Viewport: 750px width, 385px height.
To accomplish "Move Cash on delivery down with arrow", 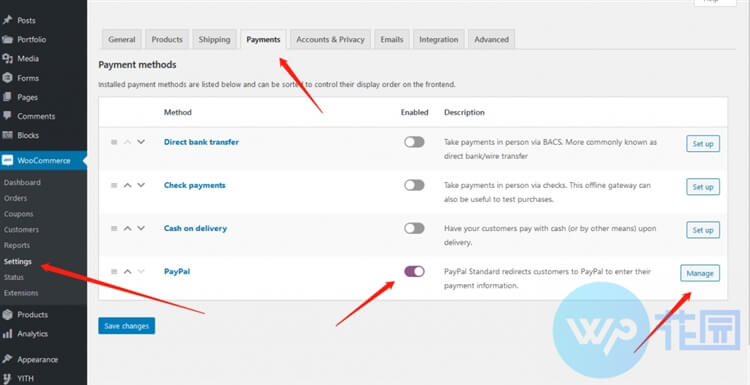I will click(141, 228).
